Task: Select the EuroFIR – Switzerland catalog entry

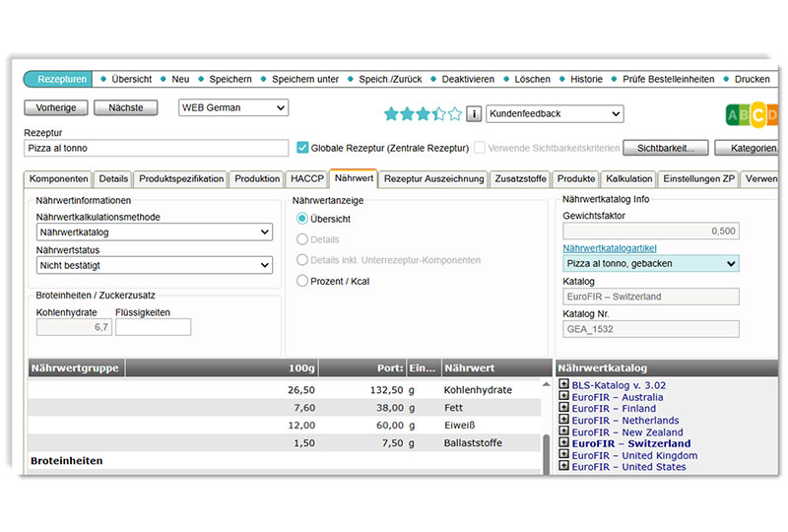Action: pos(630,443)
